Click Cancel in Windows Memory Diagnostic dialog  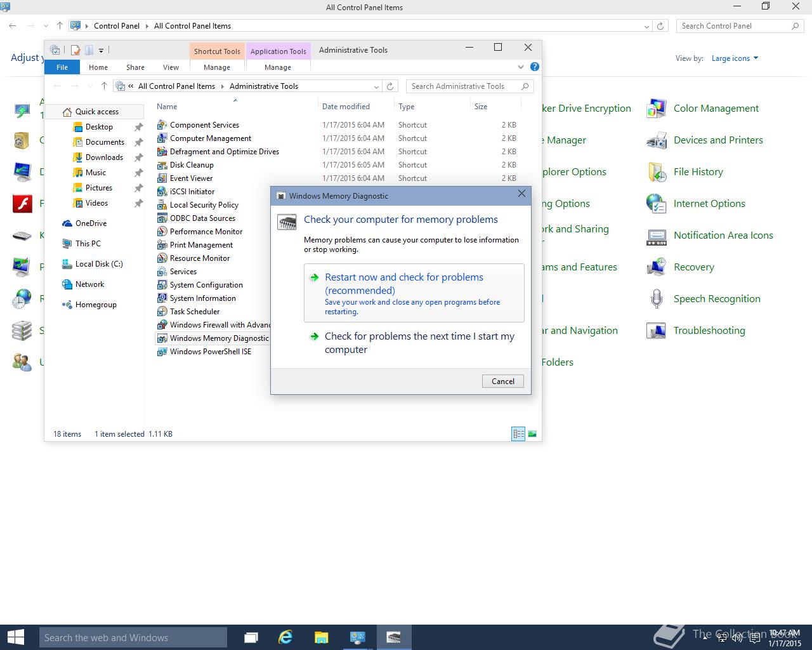click(503, 381)
